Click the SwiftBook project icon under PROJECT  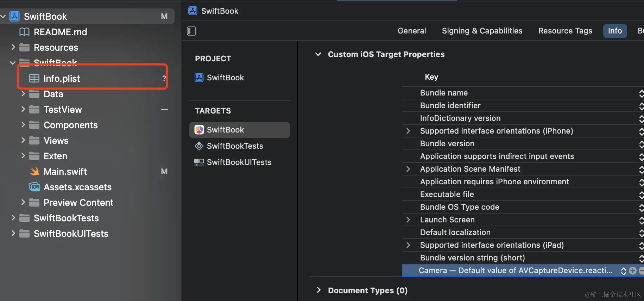click(x=199, y=78)
